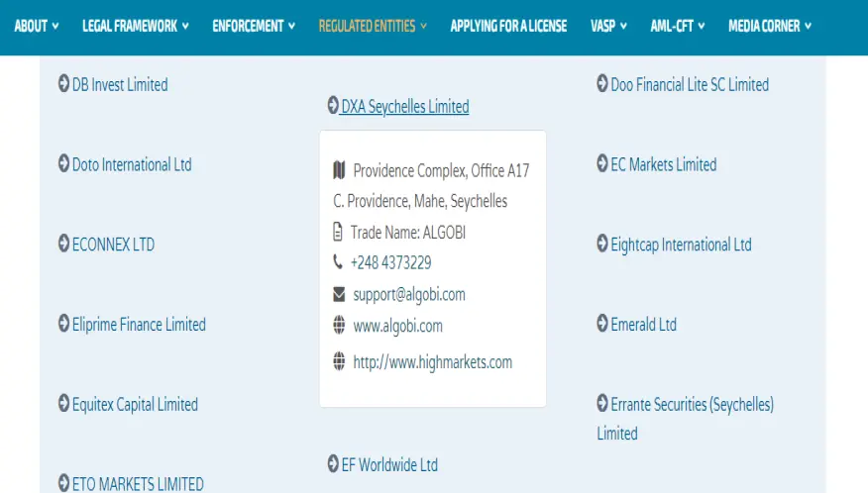The image size is (868, 493).
Task: Open Equitex Capital Limited entry
Action: [135, 405]
